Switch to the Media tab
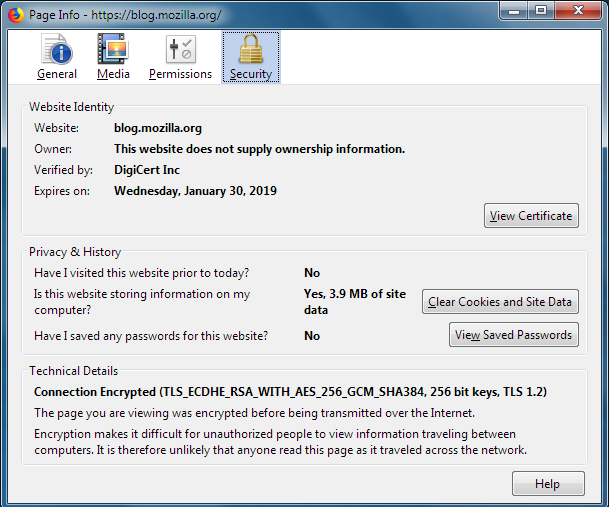 tap(113, 57)
